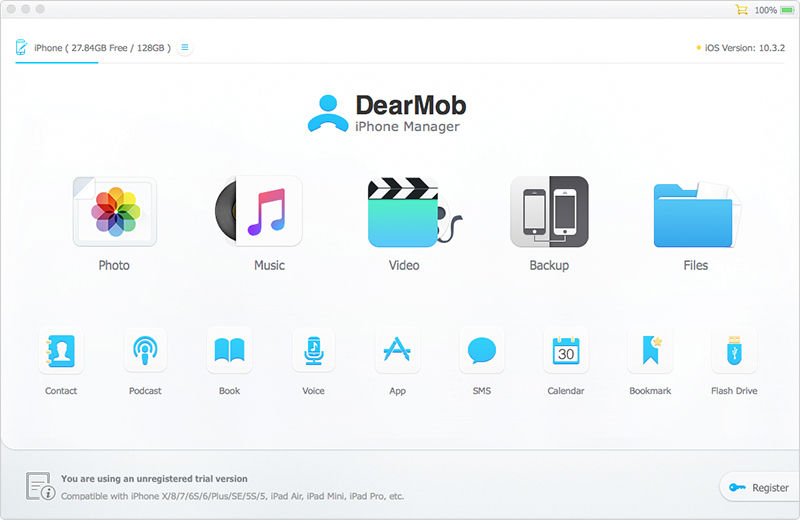Close the DearMob window
This screenshot has width=800, height=520.
(x=11, y=9)
